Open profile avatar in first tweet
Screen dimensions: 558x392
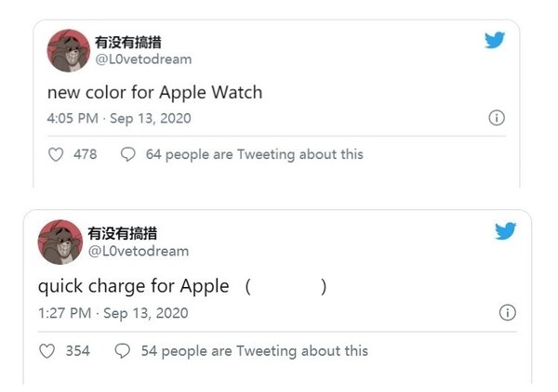coord(66,51)
